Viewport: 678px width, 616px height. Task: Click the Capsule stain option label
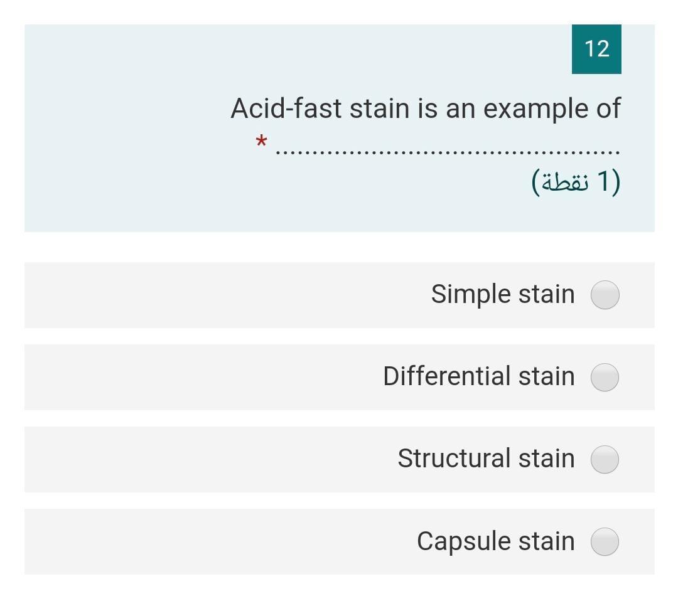tap(495, 541)
